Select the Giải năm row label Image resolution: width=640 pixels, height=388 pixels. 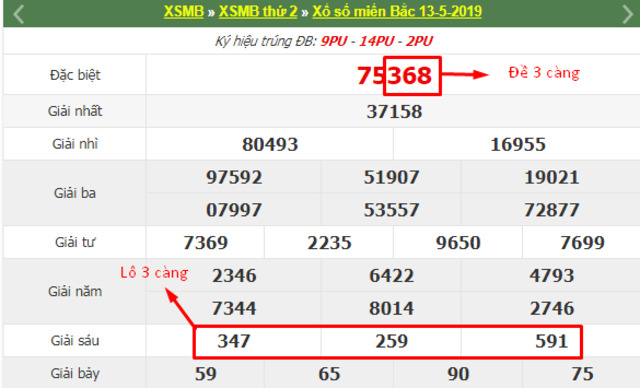point(75,291)
